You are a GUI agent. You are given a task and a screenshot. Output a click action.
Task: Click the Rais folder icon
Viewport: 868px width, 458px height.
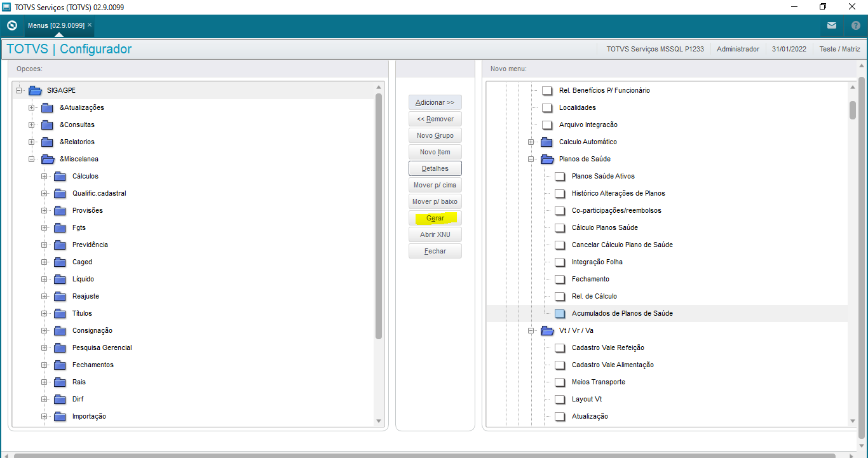click(60, 382)
